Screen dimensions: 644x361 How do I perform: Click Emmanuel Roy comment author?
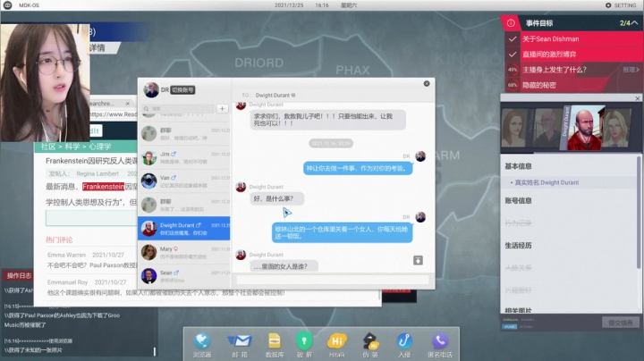coord(67,282)
